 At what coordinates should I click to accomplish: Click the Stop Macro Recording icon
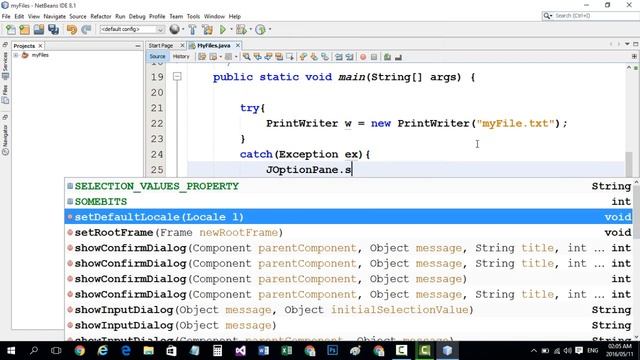(374, 57)
